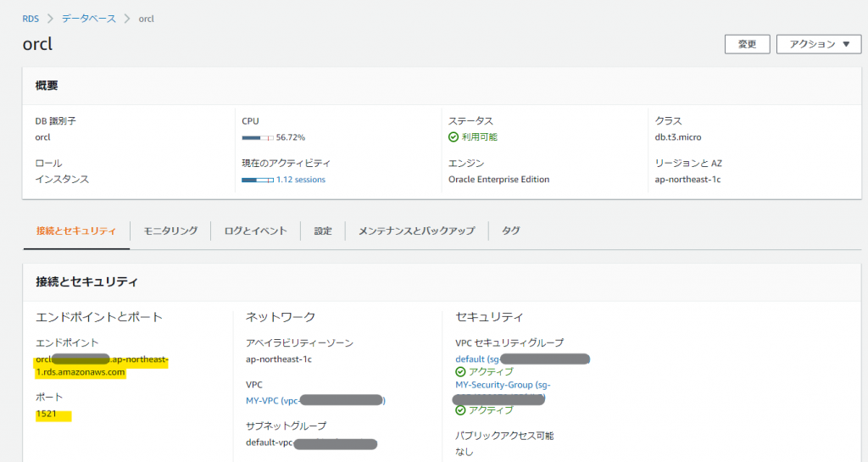The image size is (868, 462).
Task: Open the MY-Security-Group link
Action: [x=503, y=385]
